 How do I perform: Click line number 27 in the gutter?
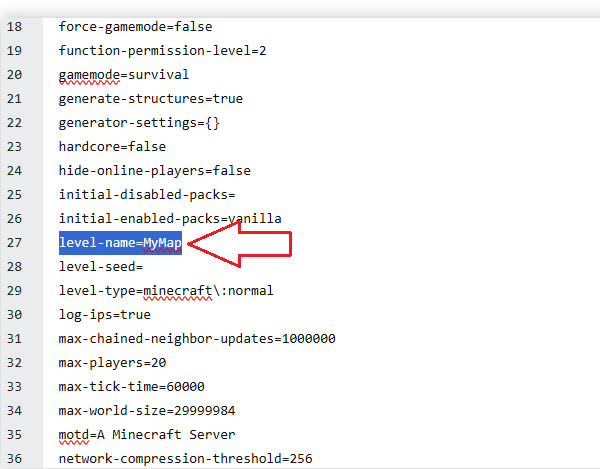14,243
